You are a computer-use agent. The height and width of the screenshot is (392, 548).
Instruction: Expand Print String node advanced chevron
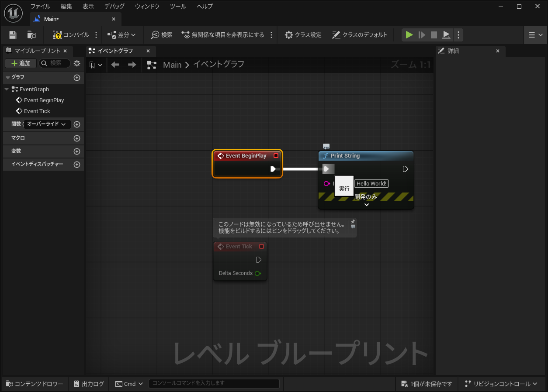pyautogui.click(x=367, y=204)
